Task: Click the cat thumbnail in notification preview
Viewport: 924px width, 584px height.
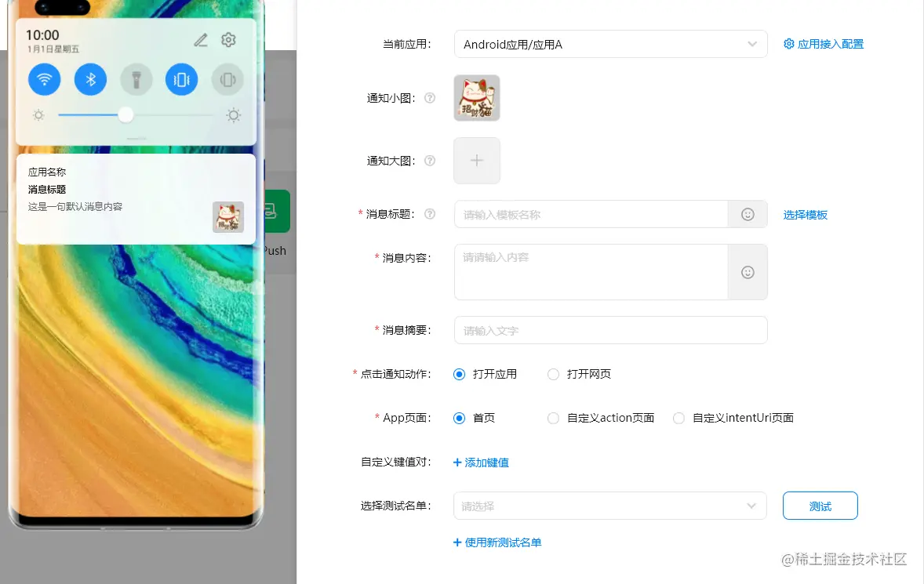Action: pos(228,217)
